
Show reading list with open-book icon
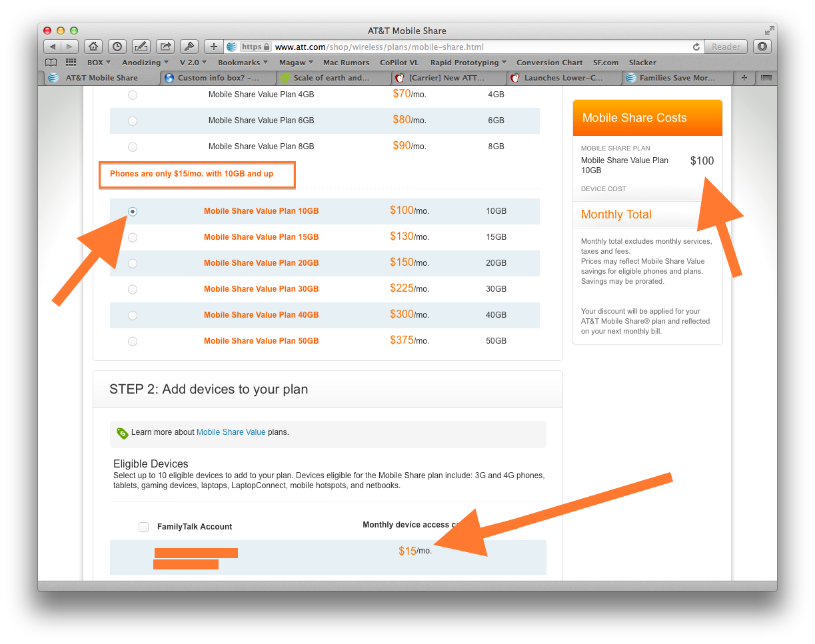pos(51,63)
